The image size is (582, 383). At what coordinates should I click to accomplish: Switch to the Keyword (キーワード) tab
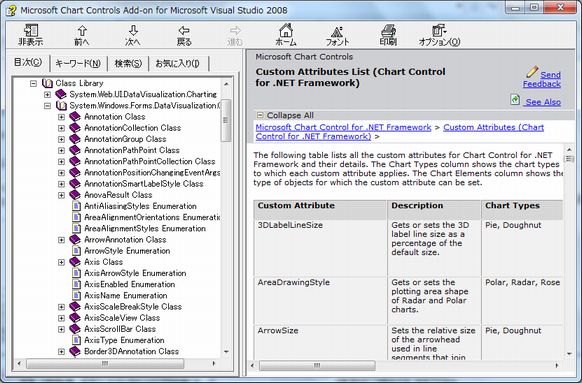pyautogui.click(x=78, y=63)
